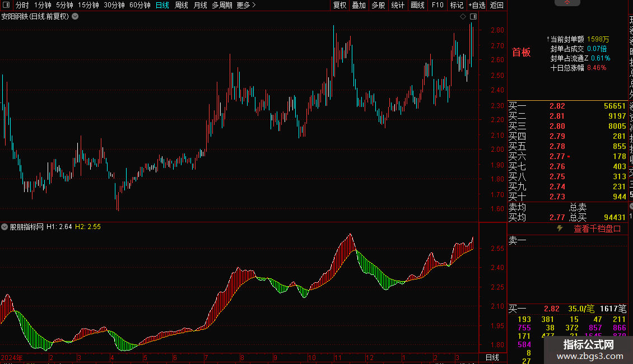Select 买六 bid row at 2.77
Viewport: 633px width, 364px height.
click(567, 157)
